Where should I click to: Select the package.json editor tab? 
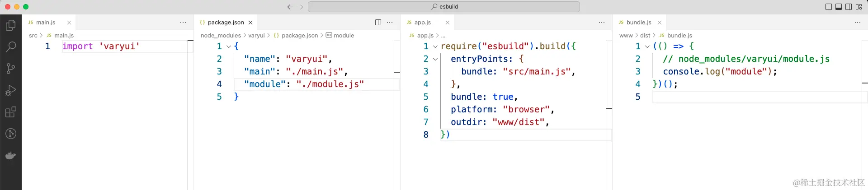226,23
